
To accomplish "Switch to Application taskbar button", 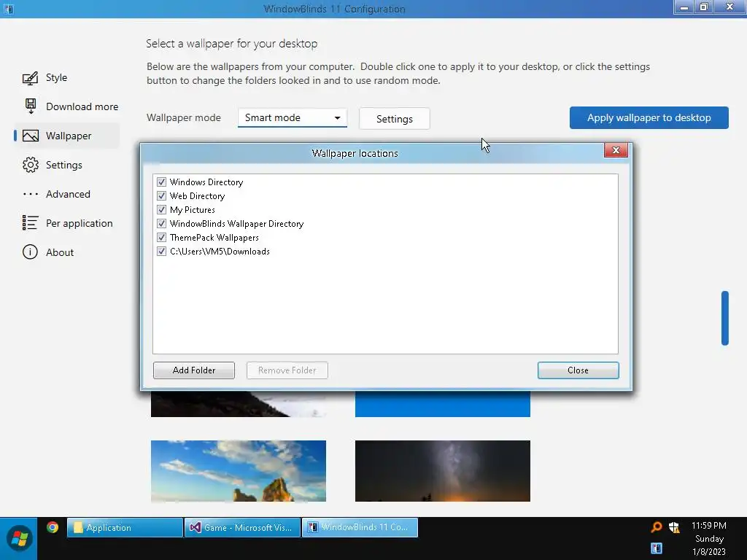I will point(125,527).
